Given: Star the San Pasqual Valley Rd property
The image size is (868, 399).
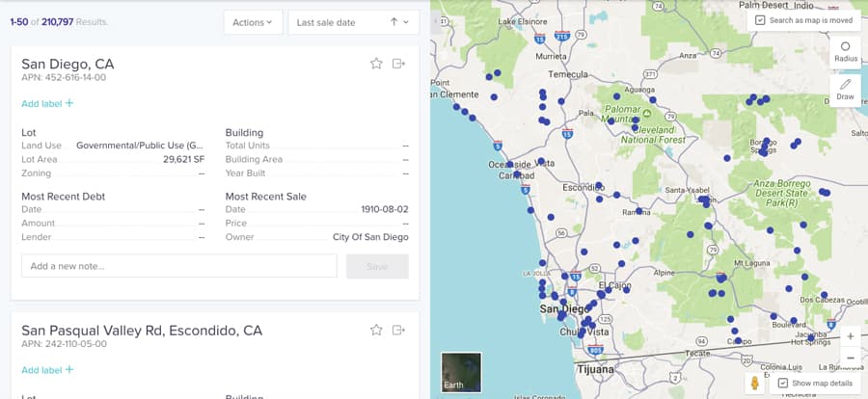Looking at the screenshot, I should click(376, 331).
